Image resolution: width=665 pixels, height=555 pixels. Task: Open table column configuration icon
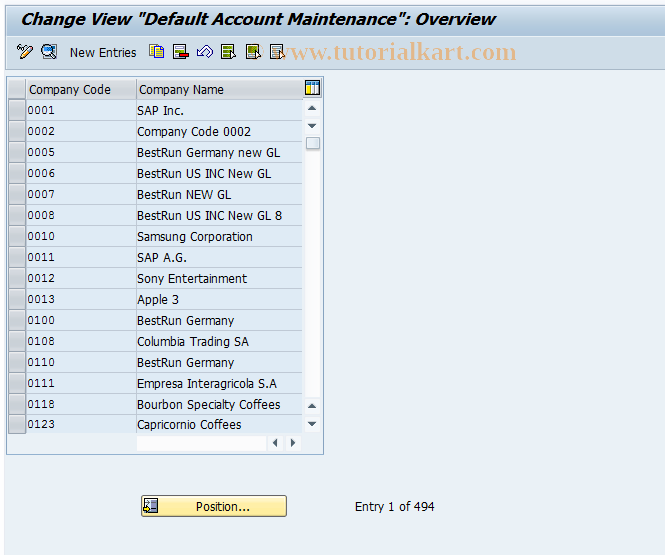[x=312, y=88]
